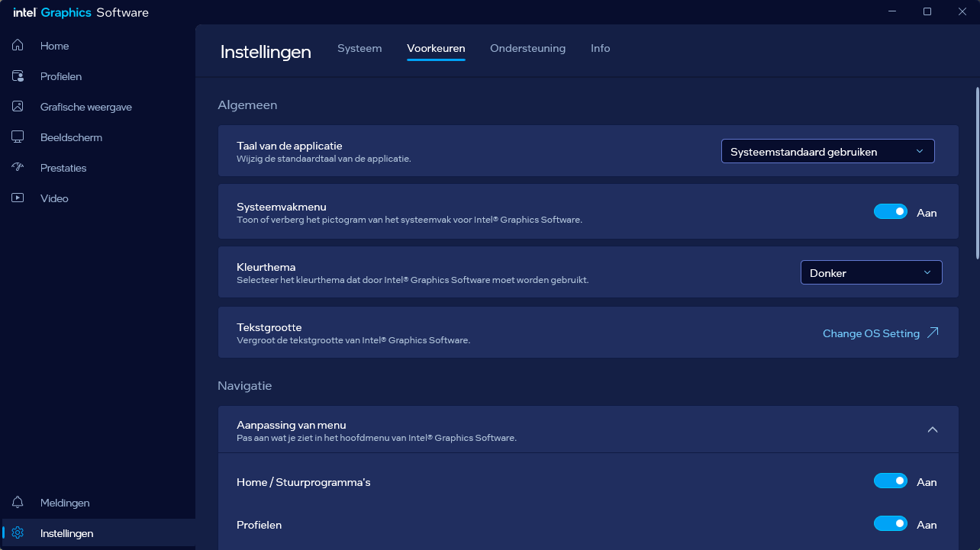Open Meldingen via the bell icon
The height and width of the screenshot is (550, 980).
pos(18,503)
